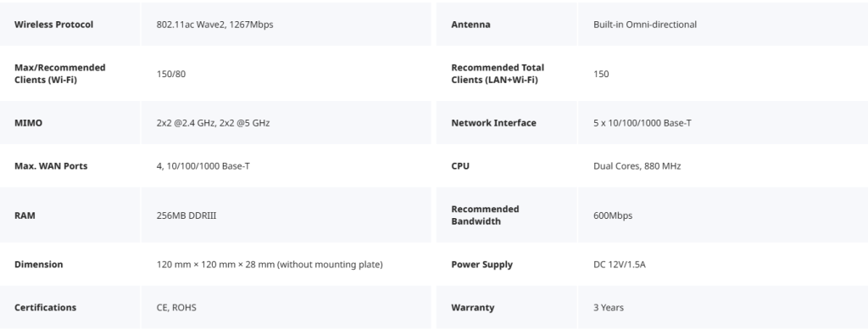Select the 5 x 10/100/1000 Base-T value
868x330 pixels.
pyautogui.click(x=643, y=123)
